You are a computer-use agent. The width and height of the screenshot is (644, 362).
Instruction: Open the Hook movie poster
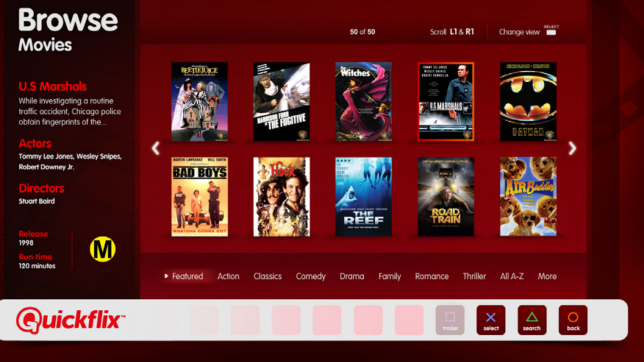coord(282,197)
